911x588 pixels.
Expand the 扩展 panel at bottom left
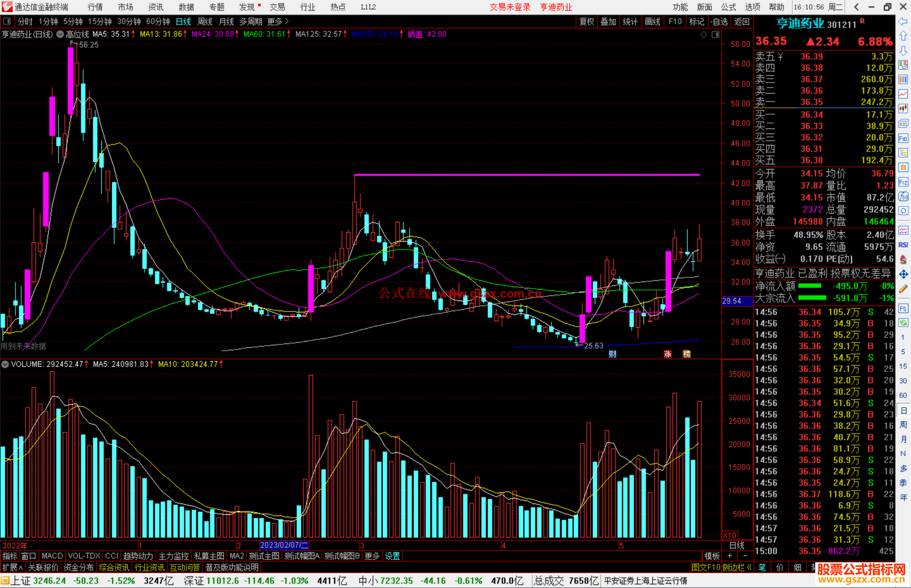pyautogui.click(x=12, y=567)
